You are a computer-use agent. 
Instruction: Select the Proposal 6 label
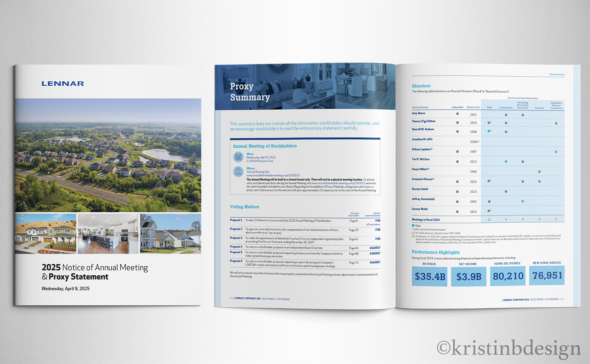tap(236, 261)
